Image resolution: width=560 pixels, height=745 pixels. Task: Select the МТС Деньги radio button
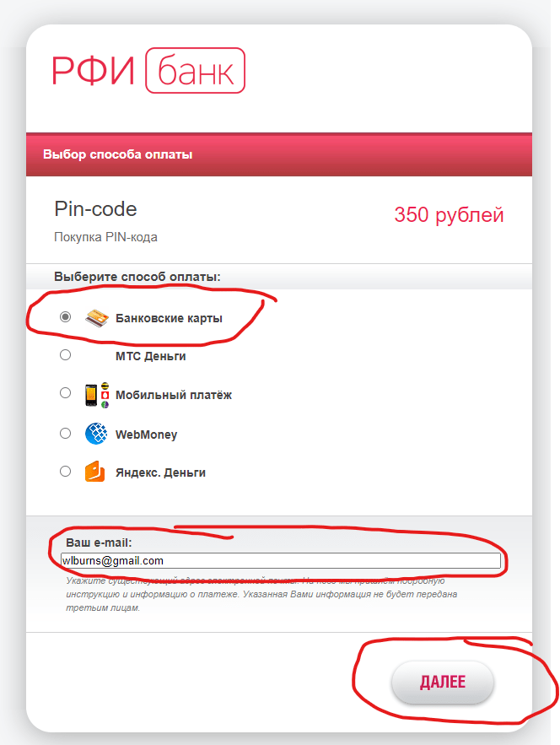[66, 355]
